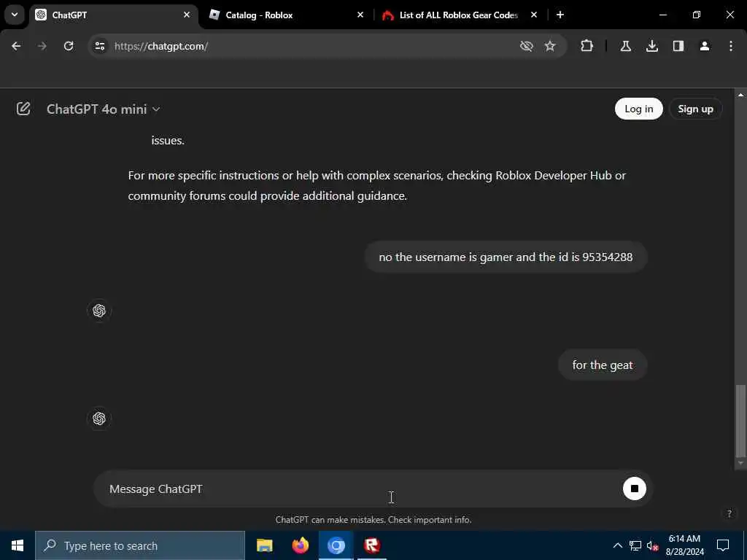Image resolution: width=747 pixels, height=560 pixels.
Task: Bookmark this page with the star icon
Action: (550, 46)
